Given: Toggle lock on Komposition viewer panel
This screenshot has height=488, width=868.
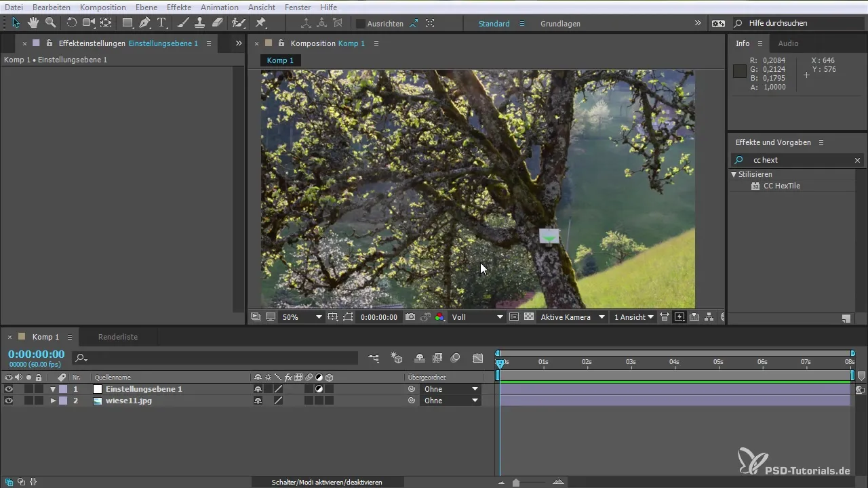Looking at the screenshot, I should [x=281, y=43].
